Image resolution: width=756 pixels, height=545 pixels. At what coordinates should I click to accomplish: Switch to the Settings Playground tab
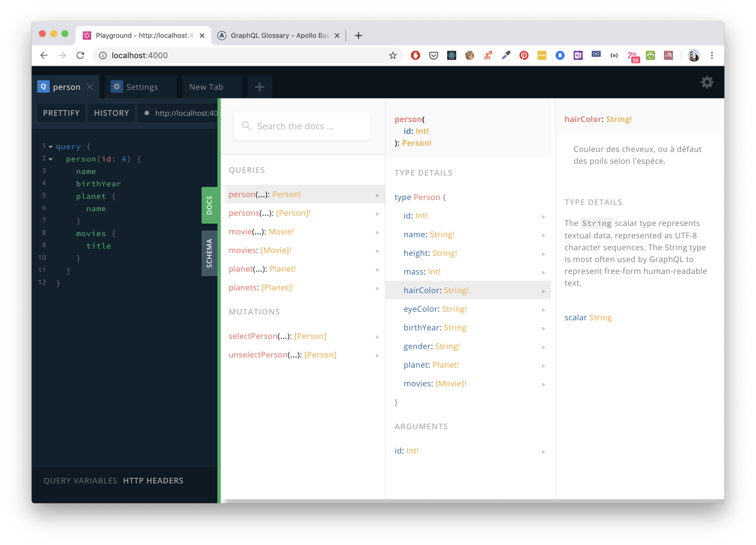(141, 87)
